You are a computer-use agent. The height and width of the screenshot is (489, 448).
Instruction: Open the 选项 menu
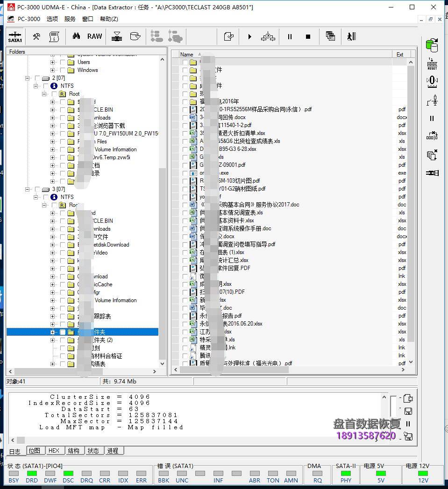pos(52,19)
